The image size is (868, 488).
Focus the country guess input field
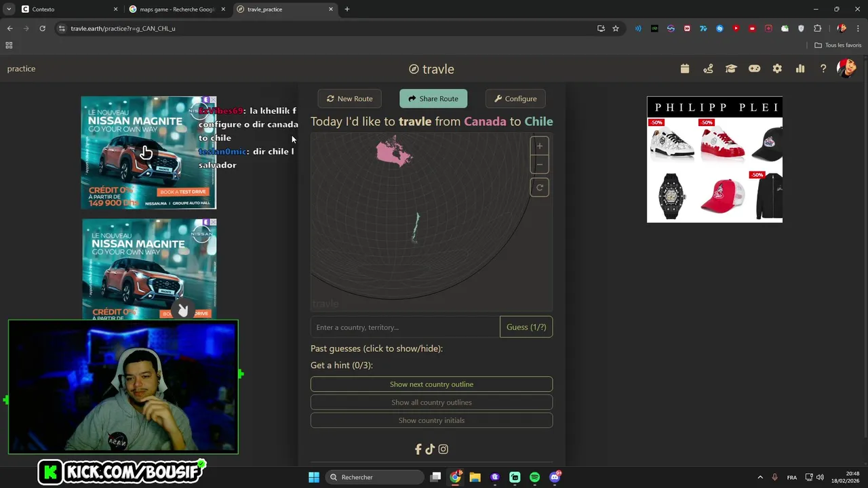[405, 327]
